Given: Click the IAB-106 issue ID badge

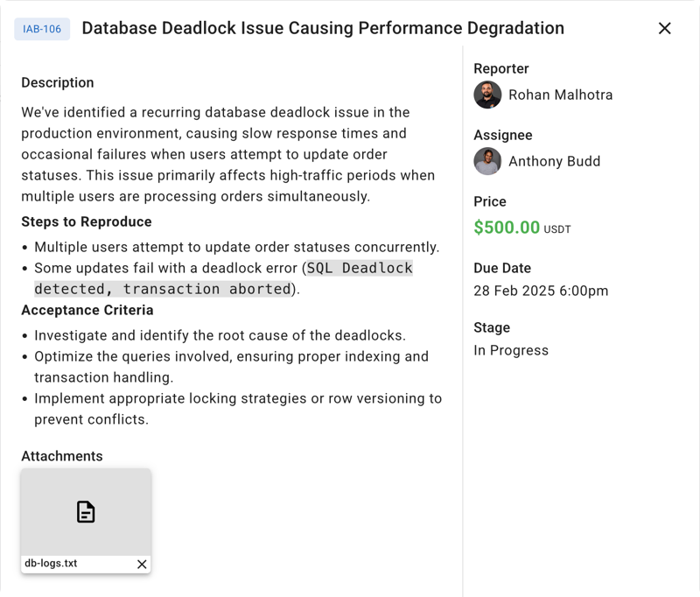Looking at the screenshot, I should point(42,29).
